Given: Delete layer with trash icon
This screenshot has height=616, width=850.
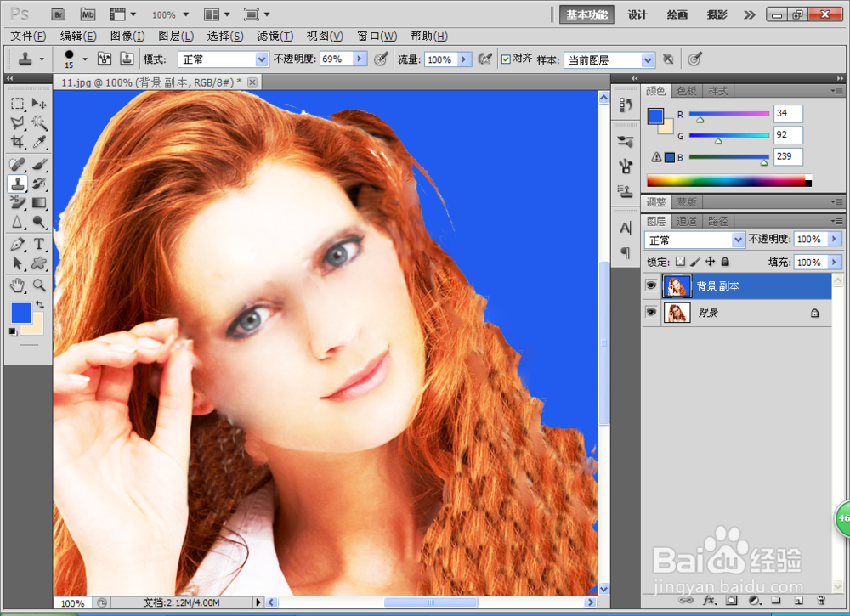Looking at the screenshot, I should [x=821, y=601].
